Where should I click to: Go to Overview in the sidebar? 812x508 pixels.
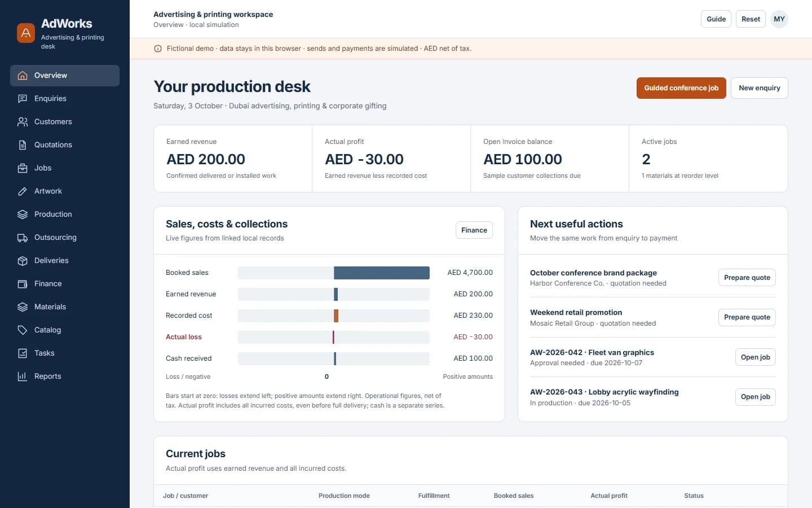point(65,76)
